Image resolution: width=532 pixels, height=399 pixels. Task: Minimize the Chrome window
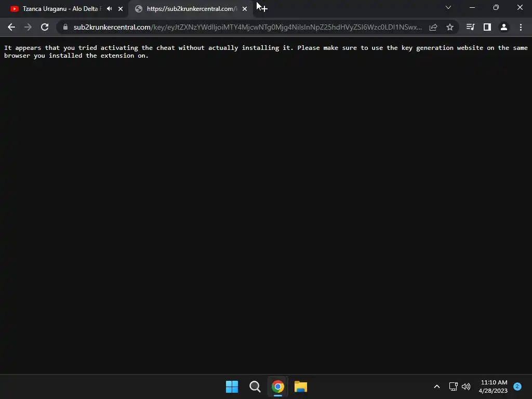click(472, 7)
